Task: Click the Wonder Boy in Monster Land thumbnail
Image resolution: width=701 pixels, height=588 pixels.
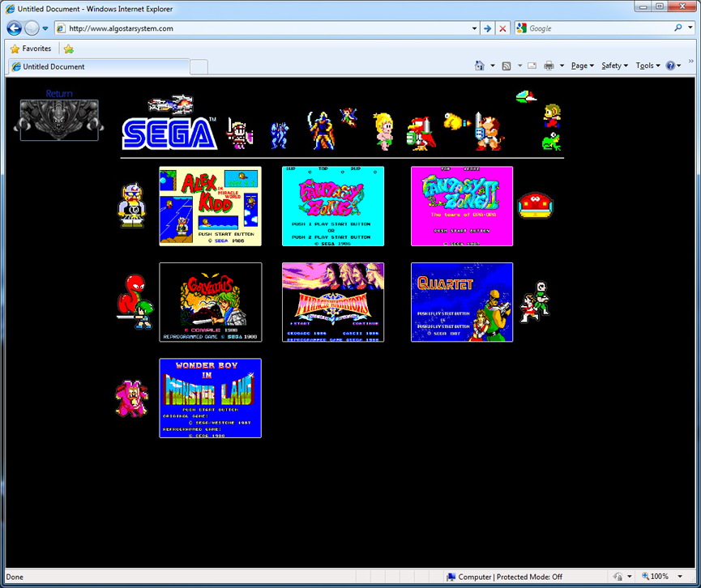Action: pos(210,398)
